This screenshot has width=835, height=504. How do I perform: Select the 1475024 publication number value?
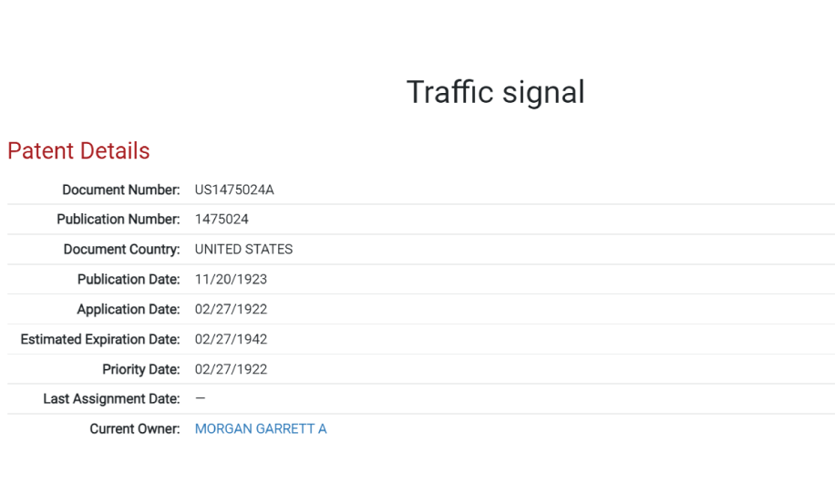[x=222, y=220]
